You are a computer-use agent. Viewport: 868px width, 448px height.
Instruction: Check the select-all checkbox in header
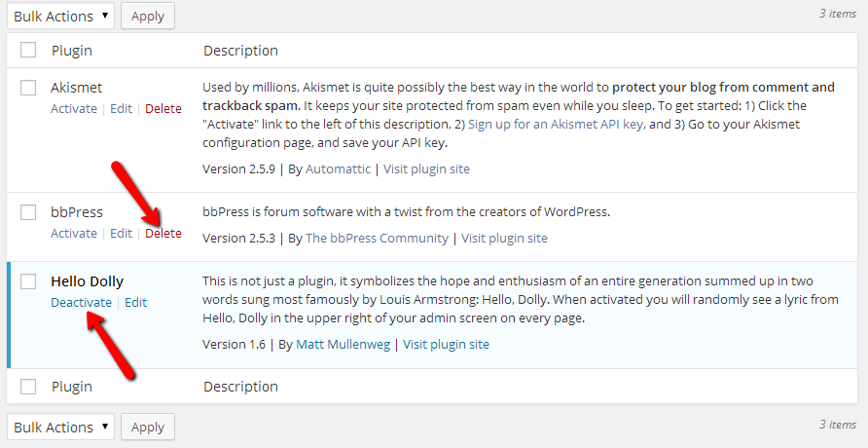click(28, 51)
